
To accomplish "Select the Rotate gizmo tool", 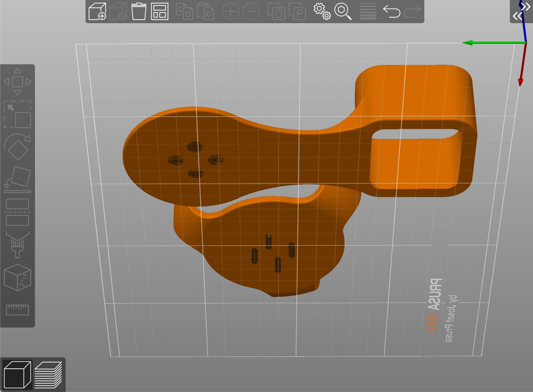I will (17, 147).
